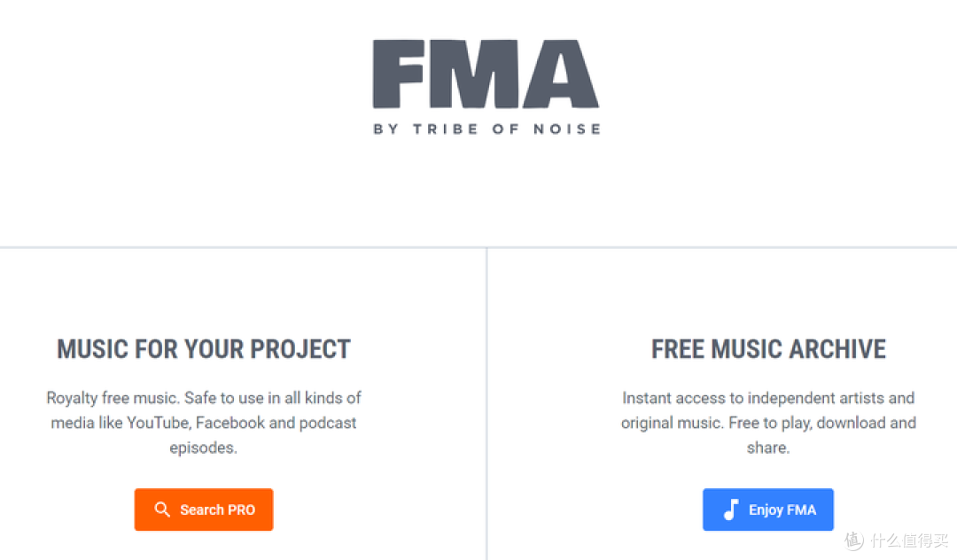Image resolution: width=957 pixels, height=560 pixels.
Task: Select the word TRIBE in the tagline
Action: click(x=446, y=128)
